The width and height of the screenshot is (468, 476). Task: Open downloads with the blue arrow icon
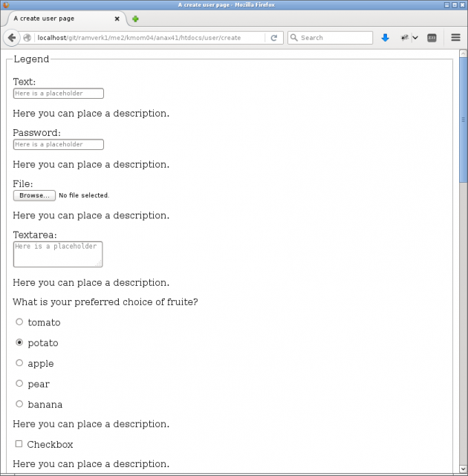385,38
